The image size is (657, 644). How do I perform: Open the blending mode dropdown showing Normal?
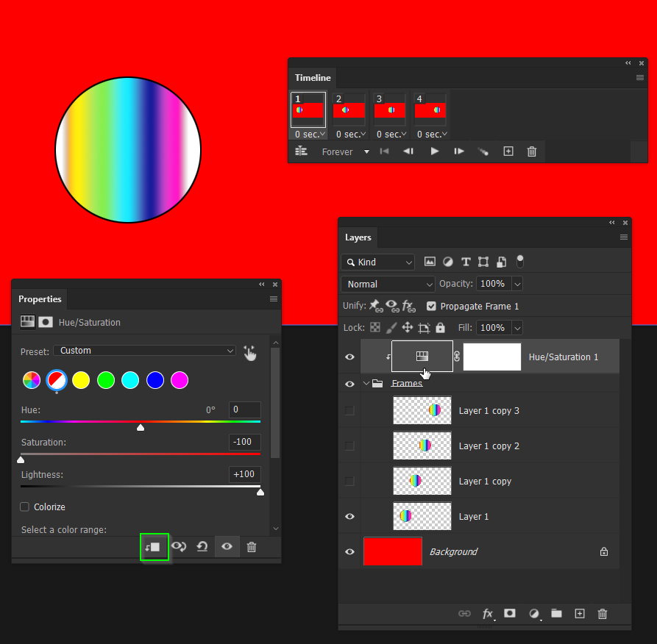(388, 284)
